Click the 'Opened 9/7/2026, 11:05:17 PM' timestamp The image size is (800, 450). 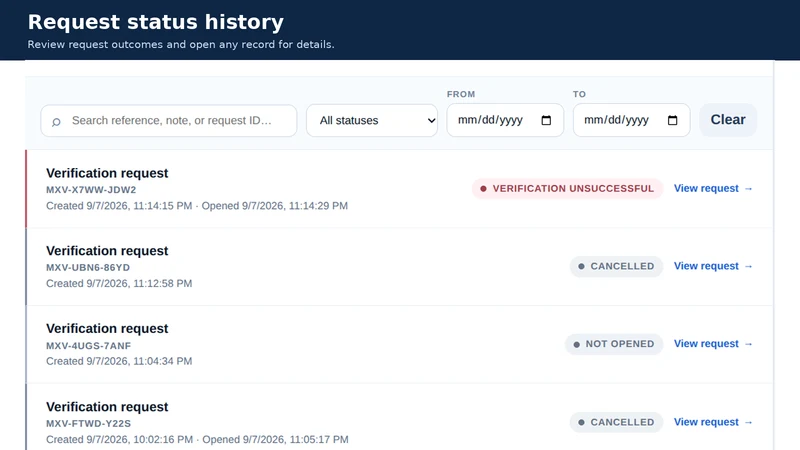[x=276, y=439]
